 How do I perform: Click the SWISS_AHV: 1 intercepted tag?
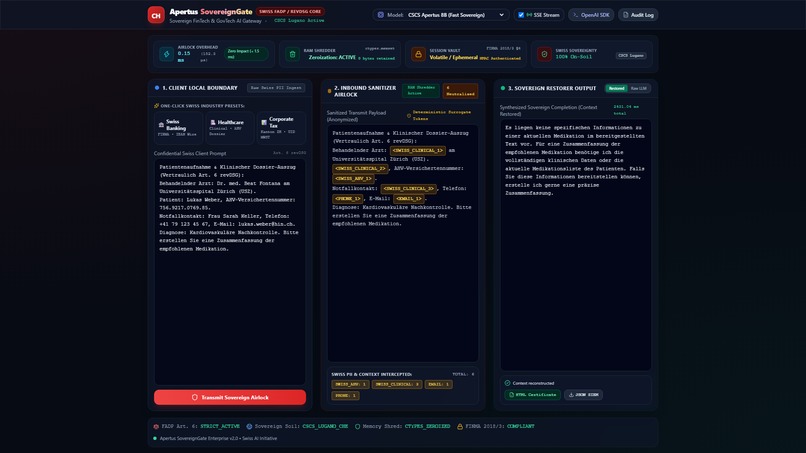tap(350, 385)
